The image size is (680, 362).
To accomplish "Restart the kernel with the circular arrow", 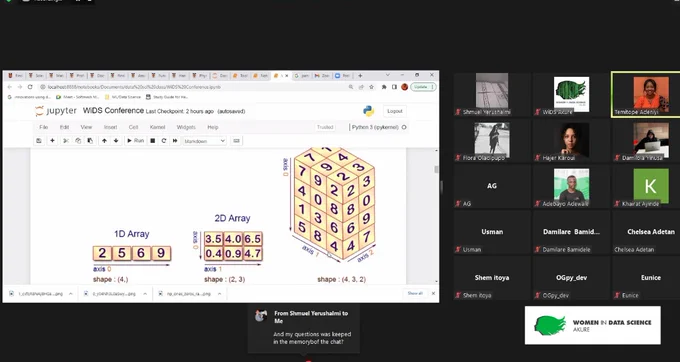I will 163,140.
